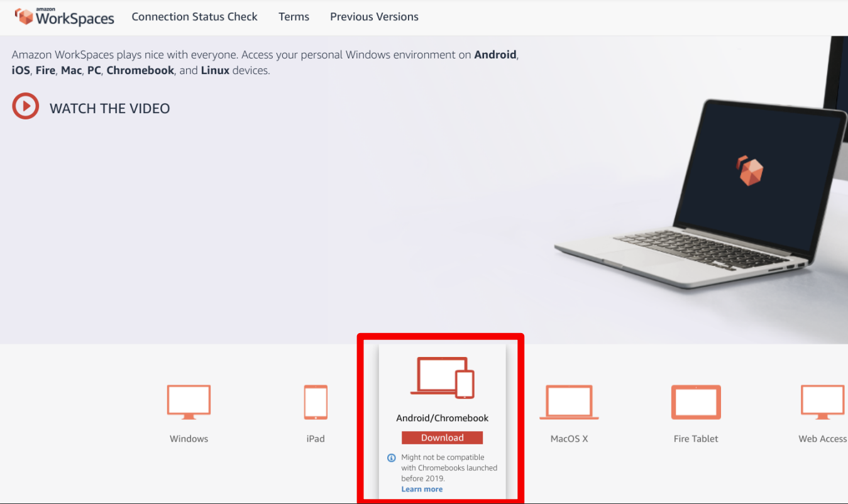
Task: Select the Web Access monitor icon
Action: (823, 402)
